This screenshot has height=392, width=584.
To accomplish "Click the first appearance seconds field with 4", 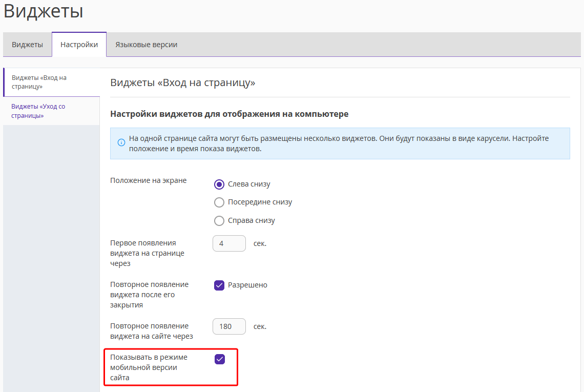I will [229, 243].
